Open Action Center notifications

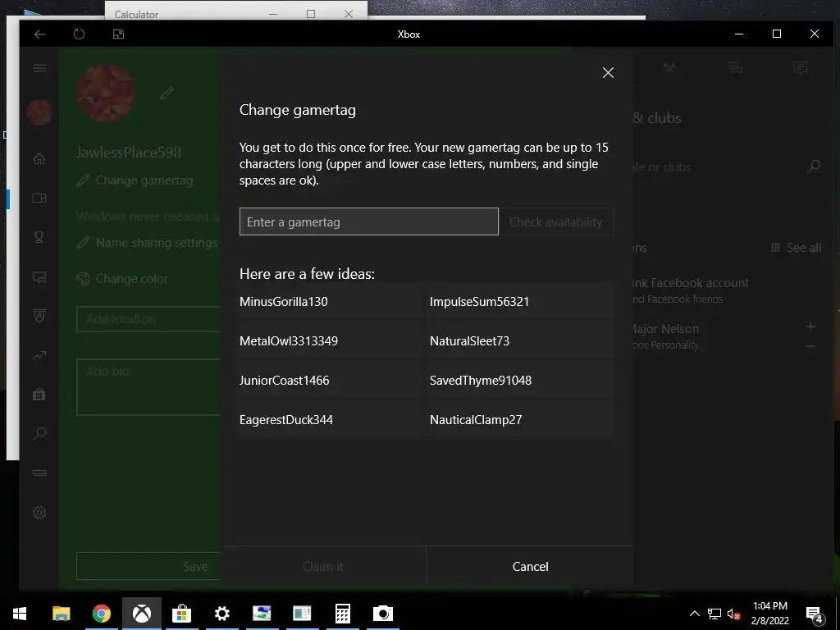coord(815,614)
